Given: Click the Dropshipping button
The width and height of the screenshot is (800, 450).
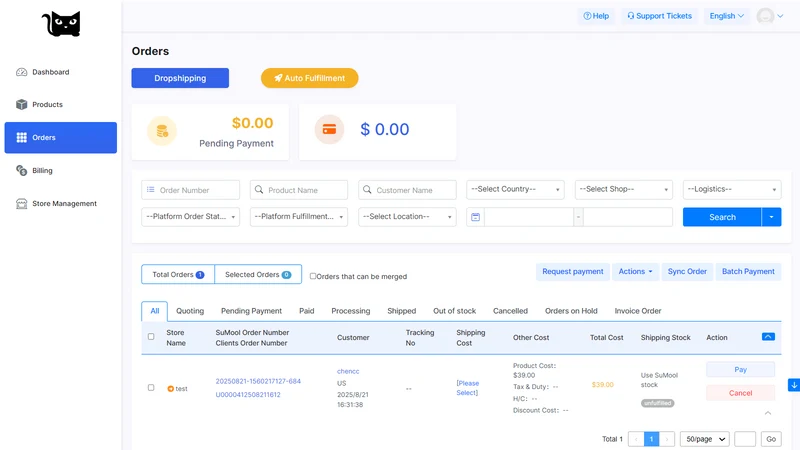Looking at the screenshot, I should pos(180,78).
